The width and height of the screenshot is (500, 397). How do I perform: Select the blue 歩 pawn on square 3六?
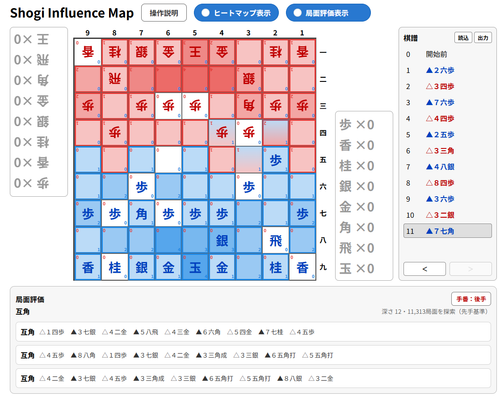pyautogui.click(x=249, y=187)
